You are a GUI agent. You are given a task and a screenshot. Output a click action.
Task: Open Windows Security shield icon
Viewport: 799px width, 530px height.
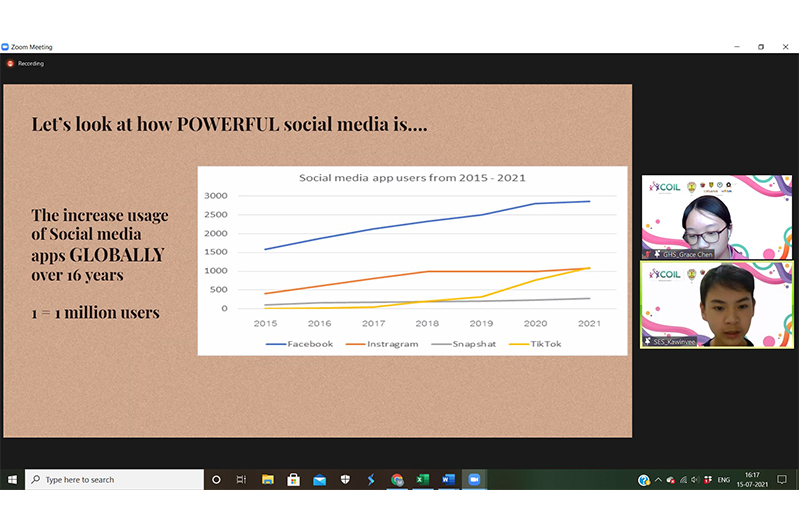(345, 480)
